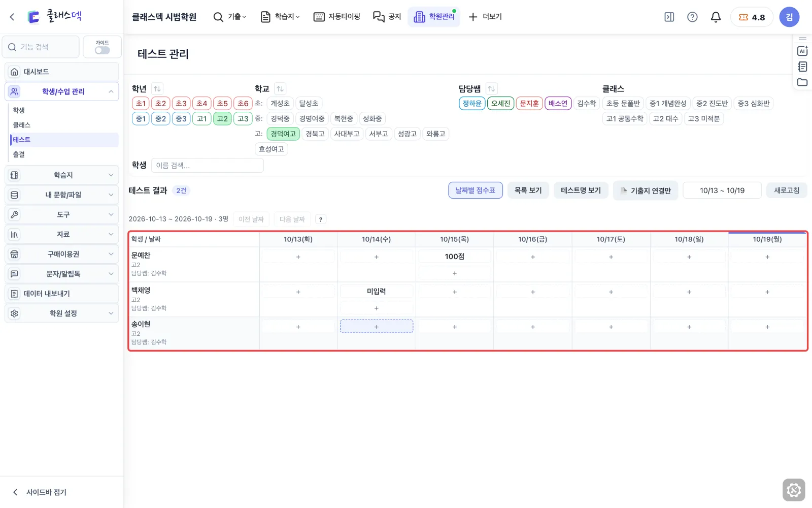Image resolution: width=812 pixels, height=508 pixels.
Task: Toggle the side panel layout icon
Action: (x=669, y=17)
